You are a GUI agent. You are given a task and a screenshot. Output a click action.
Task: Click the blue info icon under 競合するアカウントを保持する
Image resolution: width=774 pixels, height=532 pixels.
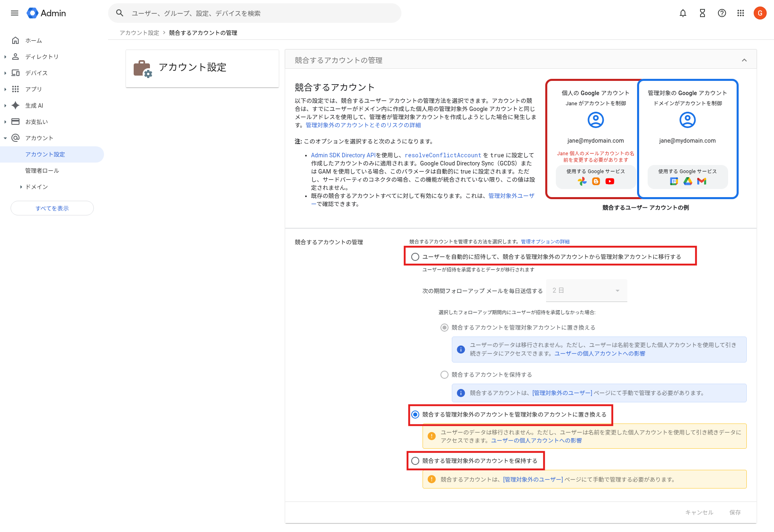click(x=461, y=393)
